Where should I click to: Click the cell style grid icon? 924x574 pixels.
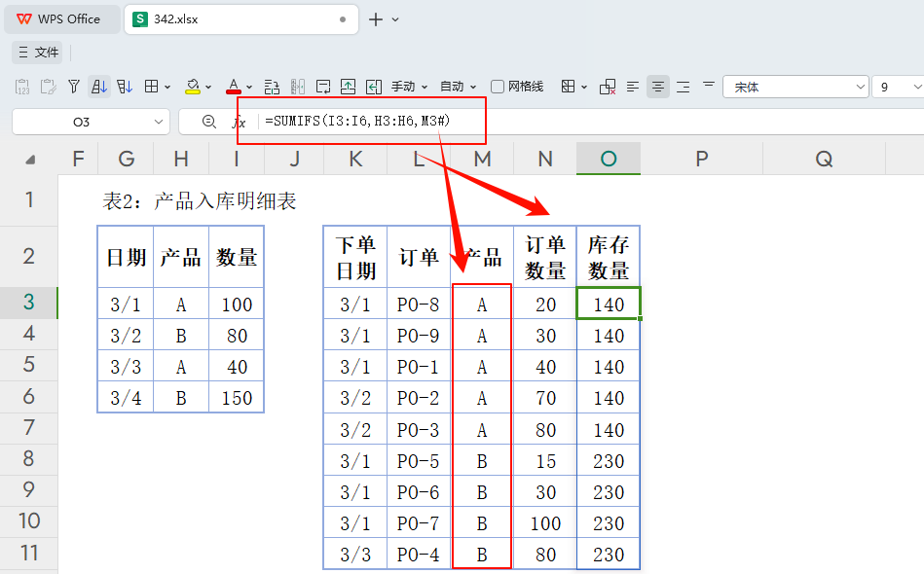click(x=568, y=87)
